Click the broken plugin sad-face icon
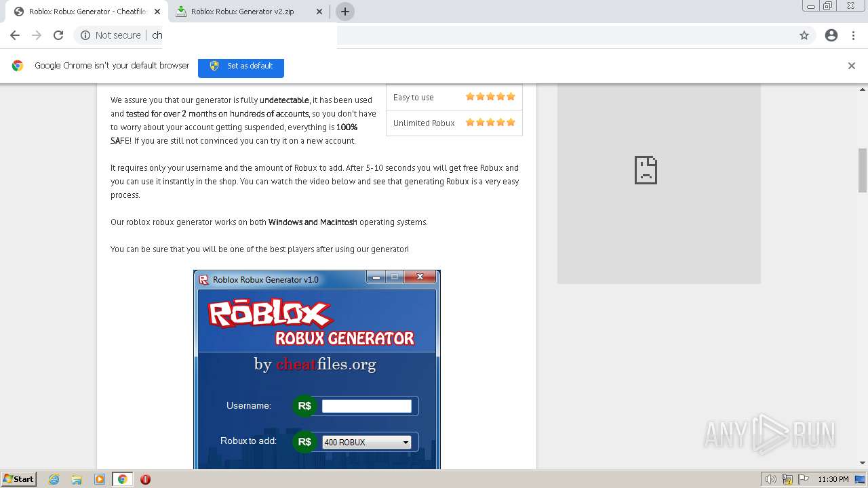 (646, 170)
